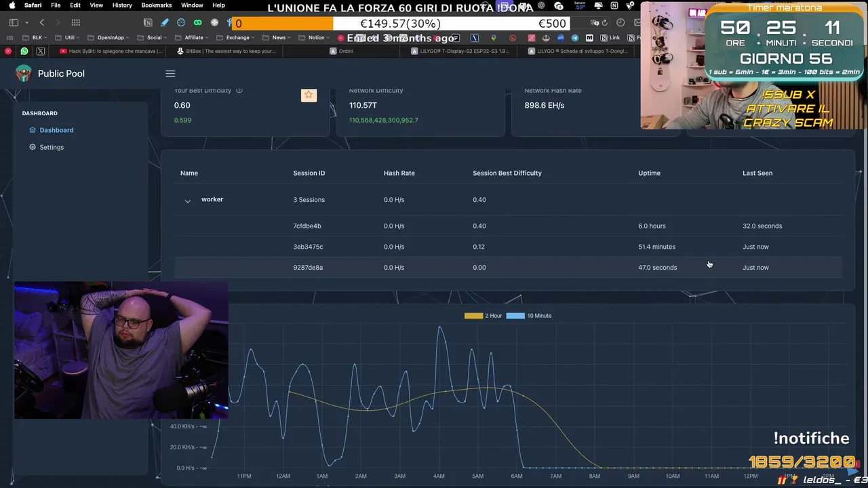Switch to the LILYGO T-Display-S3 ESP32-S3 tab
This screenshot has width=868, height=488.
pos(460,51)
